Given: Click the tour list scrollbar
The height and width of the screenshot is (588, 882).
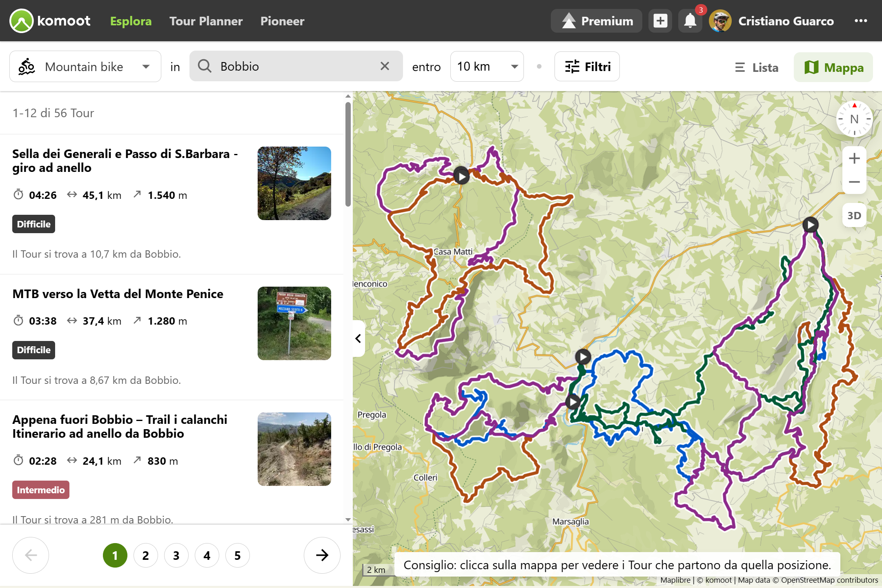Looking at the screenshot, I should pyautogui.click(x=348, y=155).
